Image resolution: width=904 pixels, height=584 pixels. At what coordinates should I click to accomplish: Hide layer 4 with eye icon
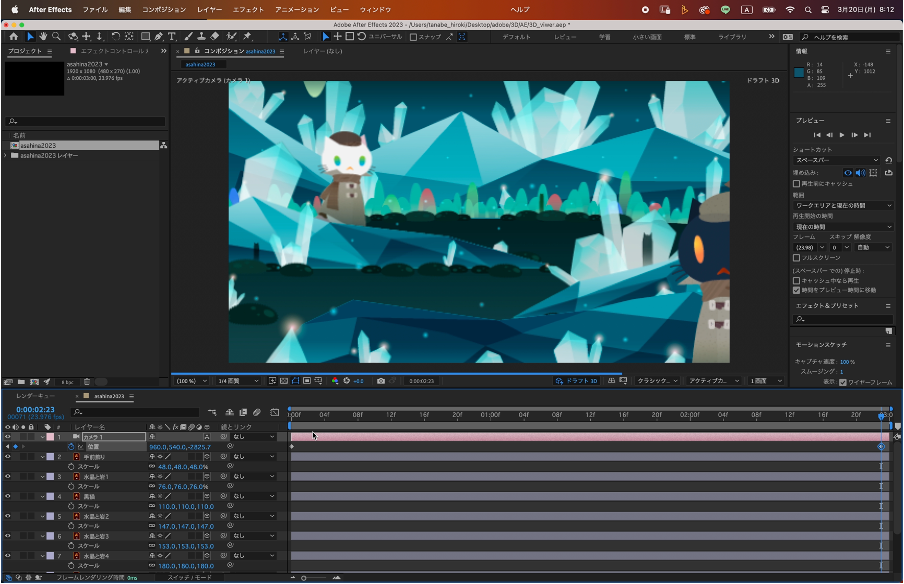tap(7, 496)
